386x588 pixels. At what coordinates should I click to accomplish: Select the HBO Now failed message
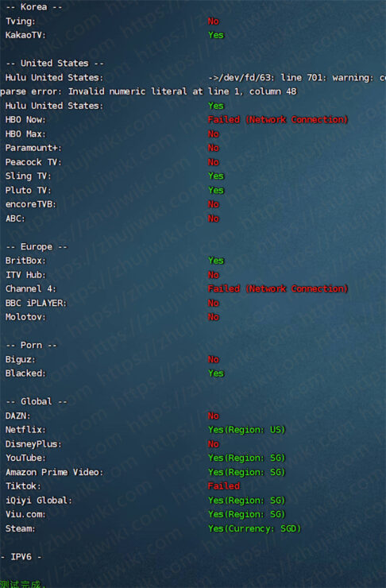(278, 120)
